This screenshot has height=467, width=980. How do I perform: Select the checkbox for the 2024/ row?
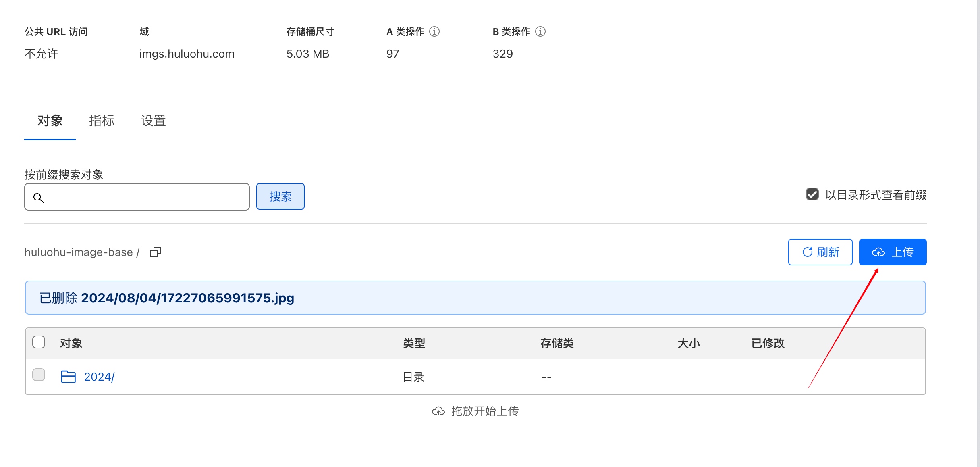(39, 375)
